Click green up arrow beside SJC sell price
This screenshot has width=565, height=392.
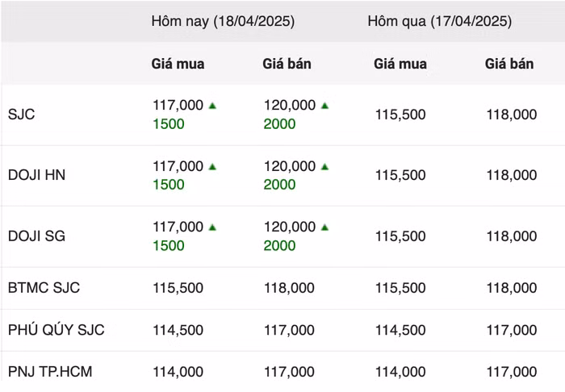coord(324,106)
